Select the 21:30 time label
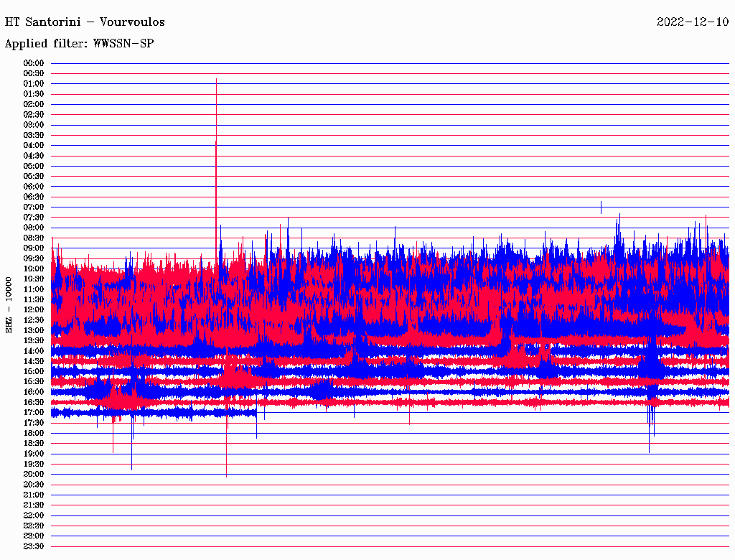 [x=34, y=505]
